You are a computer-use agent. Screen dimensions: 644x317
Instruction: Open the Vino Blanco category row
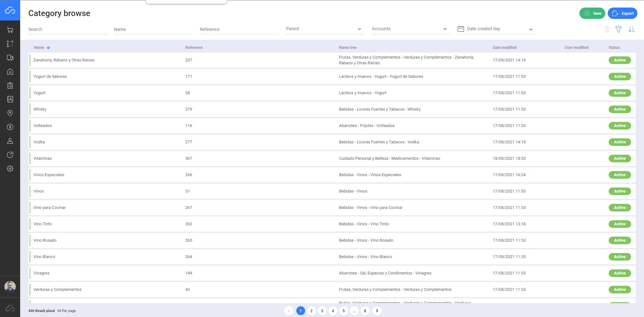pos(332,257)
